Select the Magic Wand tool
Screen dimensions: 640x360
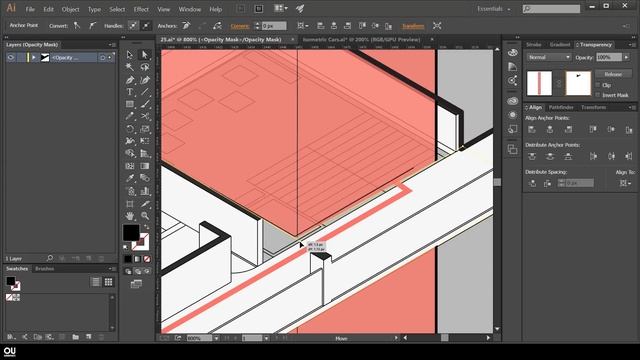point(130,67)
